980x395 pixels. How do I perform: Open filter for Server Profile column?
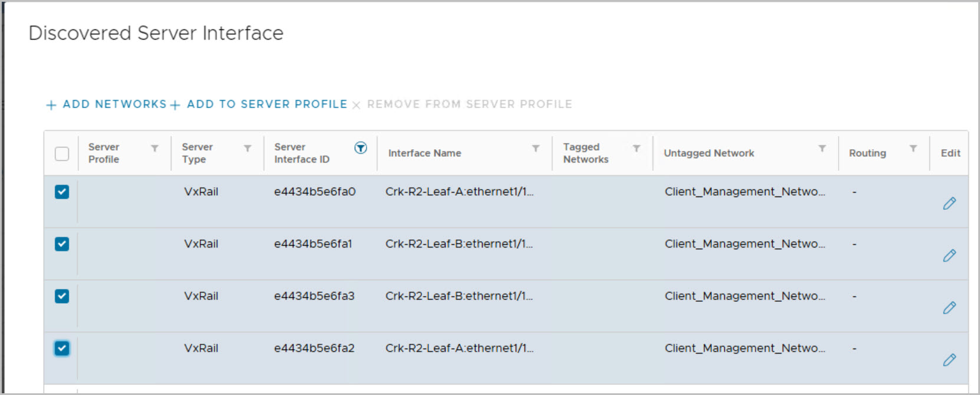154,149
